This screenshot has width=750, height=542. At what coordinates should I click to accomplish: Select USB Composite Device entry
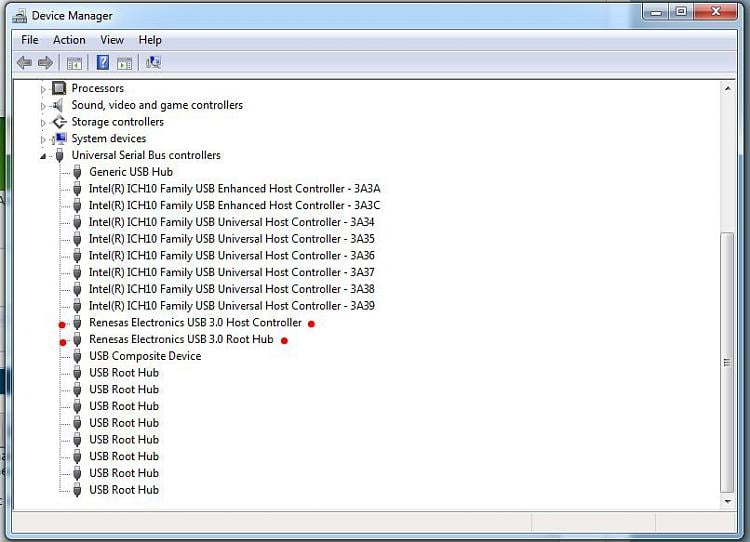click(x=145, y=356)
